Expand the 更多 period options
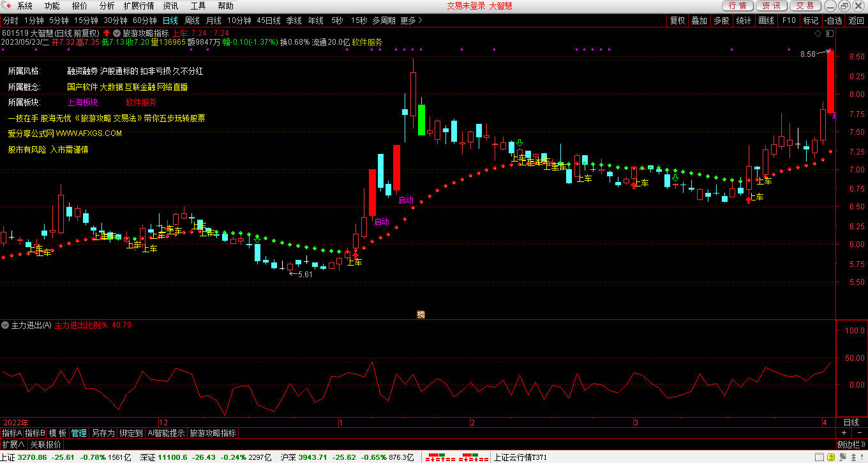868x463 pixels. tap(411, 20)
